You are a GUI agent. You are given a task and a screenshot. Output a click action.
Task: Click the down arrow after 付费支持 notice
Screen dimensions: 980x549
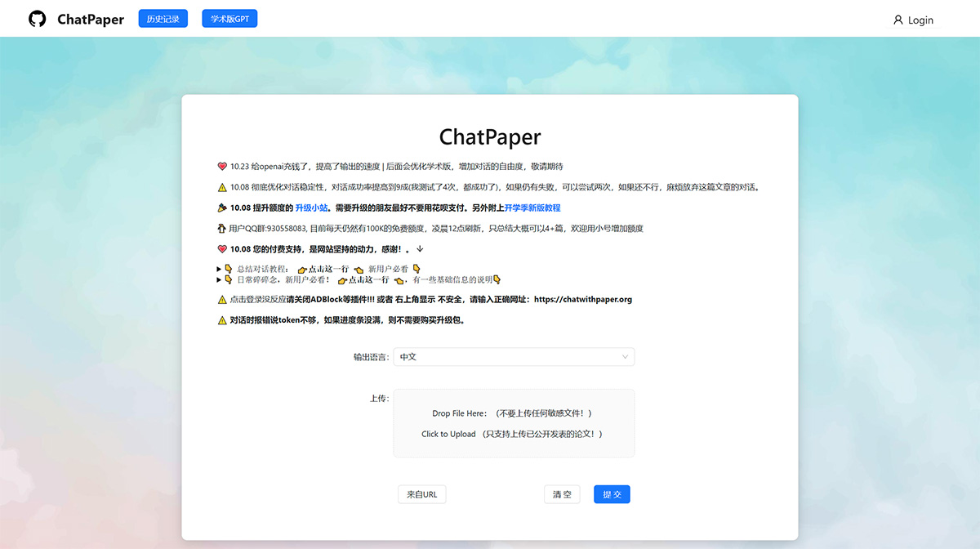tap(419, 249)
